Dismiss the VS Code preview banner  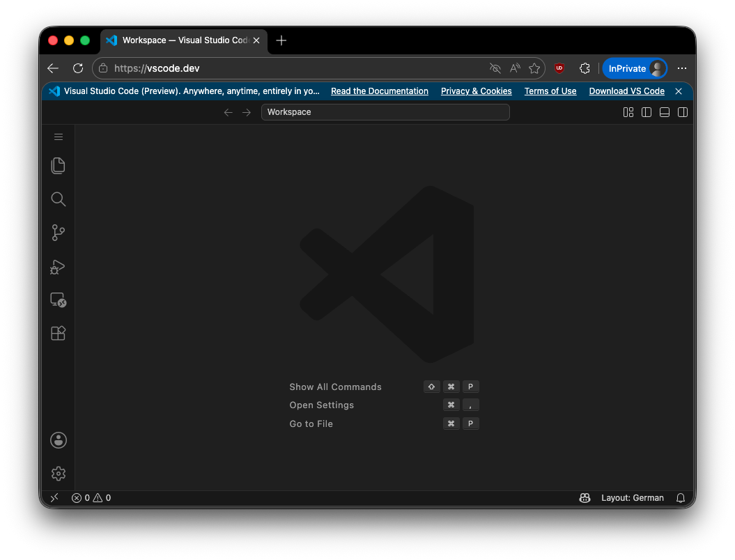coord(679,91)
